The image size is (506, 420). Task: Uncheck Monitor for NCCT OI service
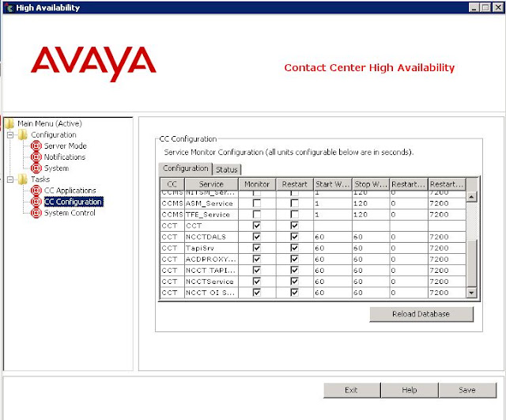tap(256, 293)
